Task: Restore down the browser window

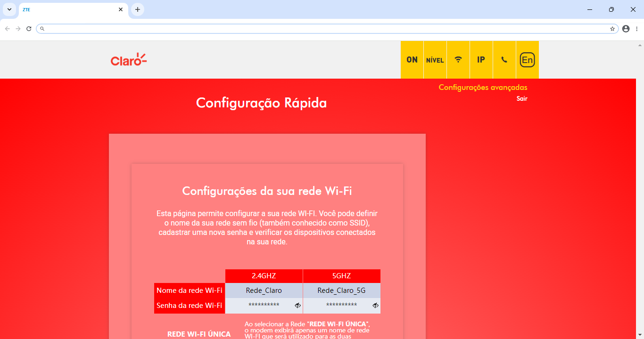Action: (611, 9)
